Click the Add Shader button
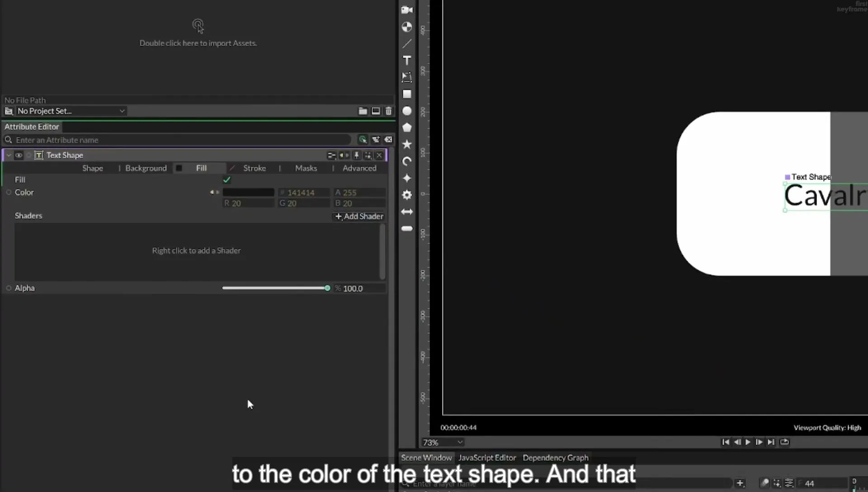This screenshot has height=492, width=868. coord(359,216)
